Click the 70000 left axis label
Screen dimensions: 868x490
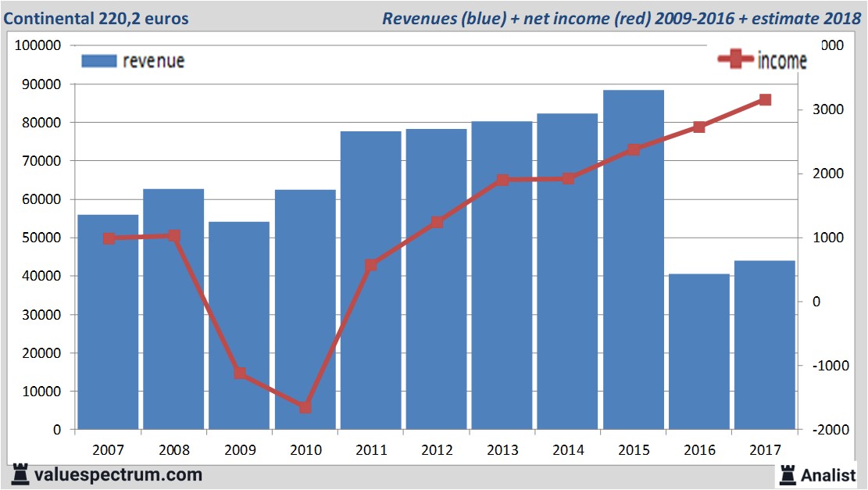[x=41, y=161]
